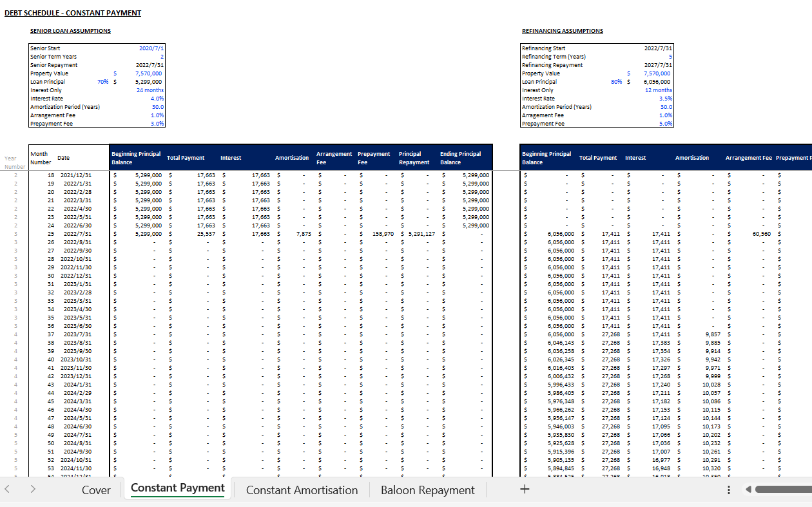Select the senior Prepayment Fee 3.0% cell

click(x=157, y=124)
